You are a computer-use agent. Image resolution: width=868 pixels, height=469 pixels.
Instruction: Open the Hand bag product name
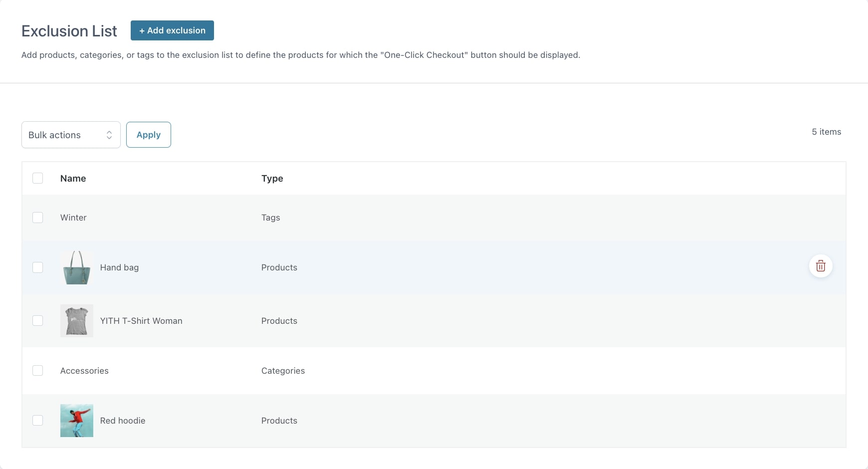[x=119, y=267]
